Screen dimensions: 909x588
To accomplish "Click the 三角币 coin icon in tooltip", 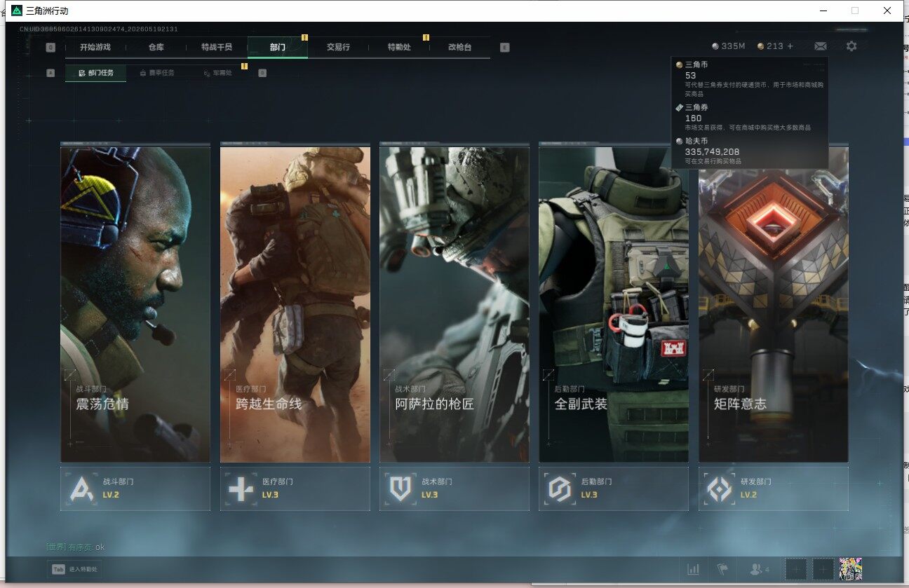I will 680,64.
